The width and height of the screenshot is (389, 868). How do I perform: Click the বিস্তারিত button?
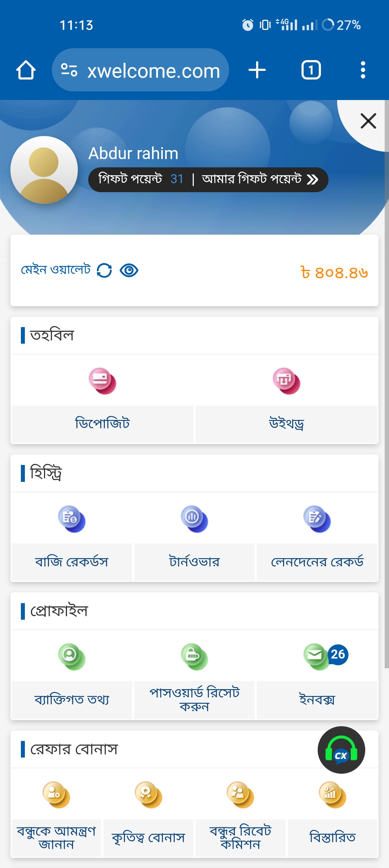point(332,838)
